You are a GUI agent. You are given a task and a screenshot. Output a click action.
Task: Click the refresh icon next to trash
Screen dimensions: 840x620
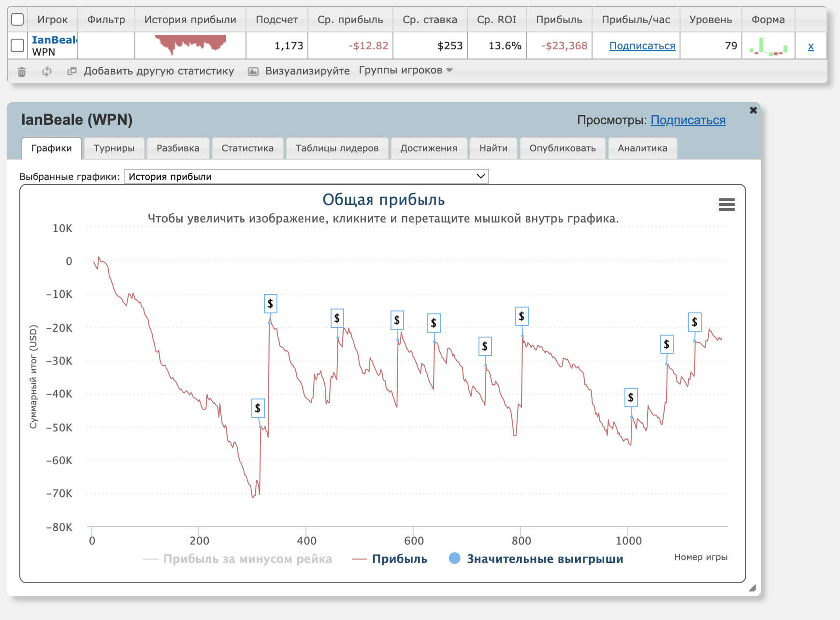tap(46, 72)
